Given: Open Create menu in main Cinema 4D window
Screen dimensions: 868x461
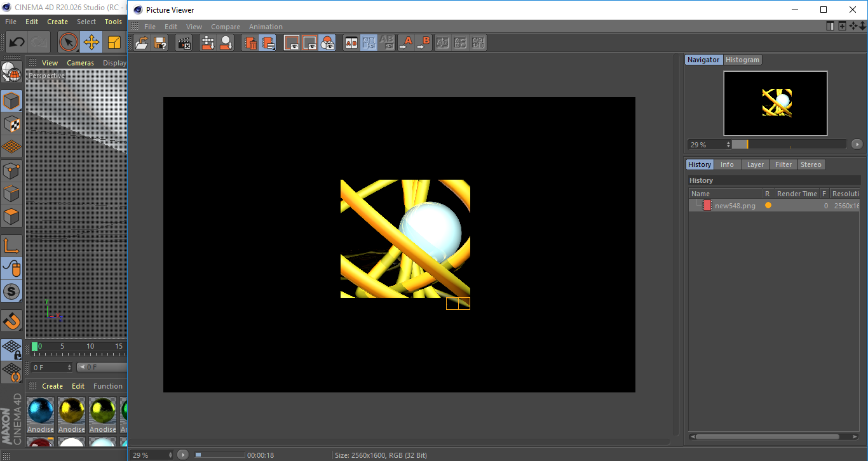Looking at the screenshot, I should pos(57,22).
